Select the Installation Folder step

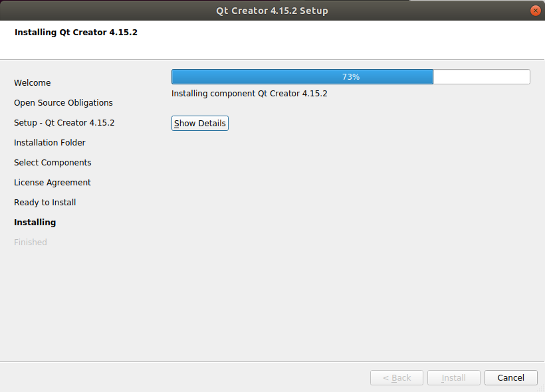pyautogui.click(x=50, y=142)
